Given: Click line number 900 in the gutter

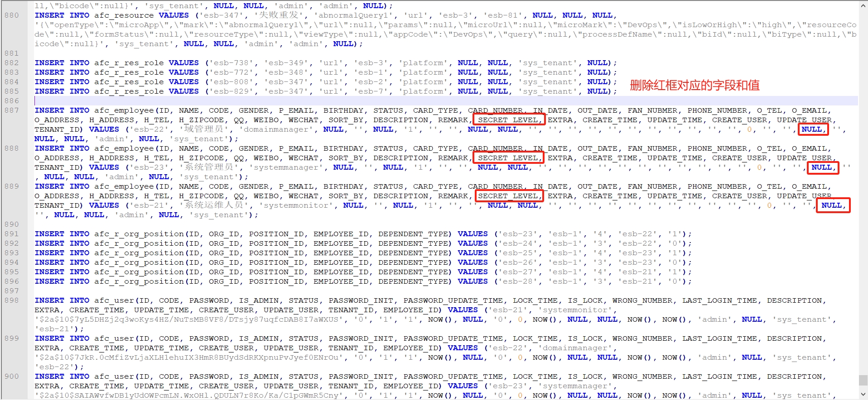Looking at the screenshot, I should coord(12,376).
